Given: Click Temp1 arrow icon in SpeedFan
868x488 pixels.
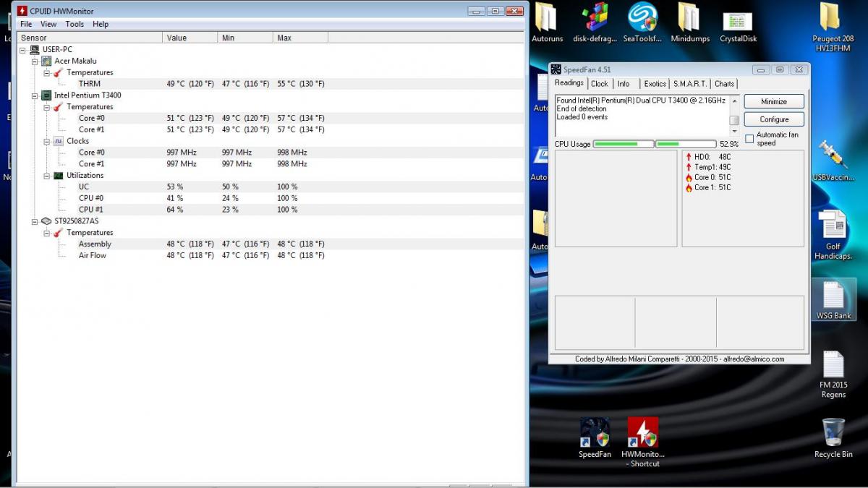Looking at the screenshot, I should pos(689,167).
